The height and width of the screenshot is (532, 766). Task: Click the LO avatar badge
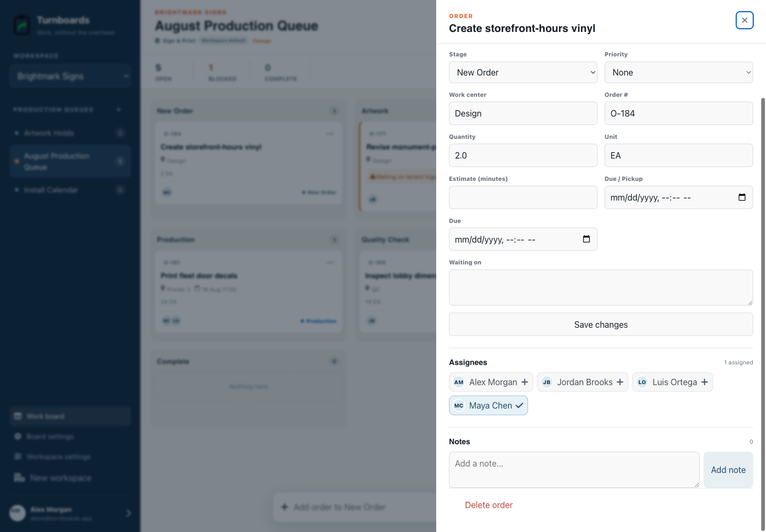(642, 382)
